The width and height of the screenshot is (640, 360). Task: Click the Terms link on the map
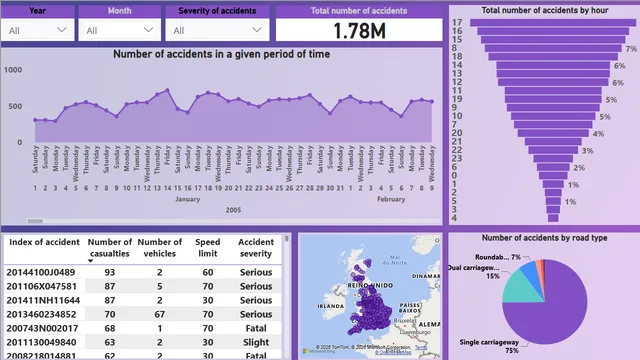420,347
